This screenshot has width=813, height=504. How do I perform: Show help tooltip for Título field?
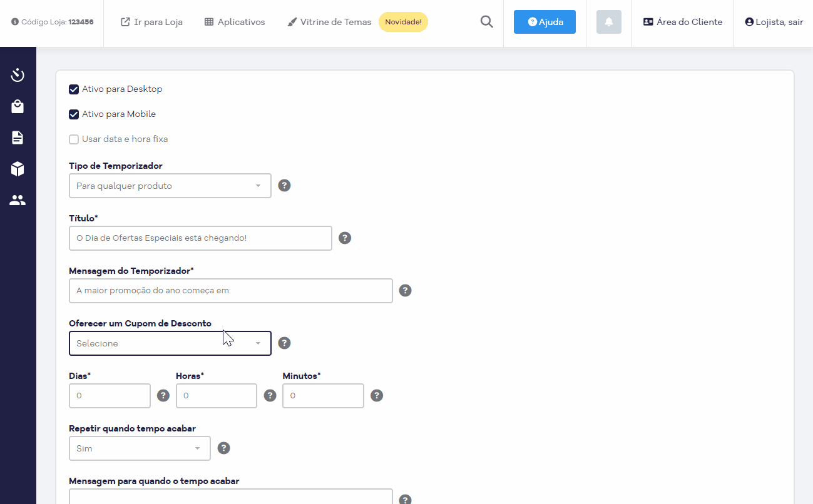(345, 238)
